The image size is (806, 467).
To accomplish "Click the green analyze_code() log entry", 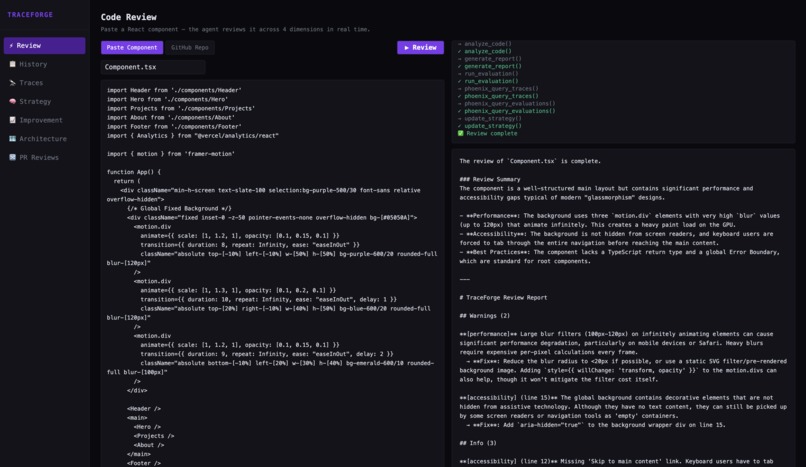I will 487,51.
